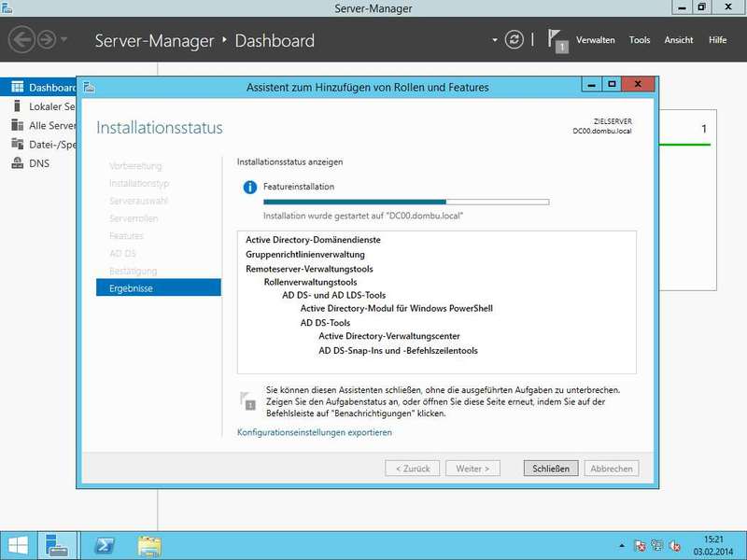
Task: Click the Weiter button
Action: [472, 469]
